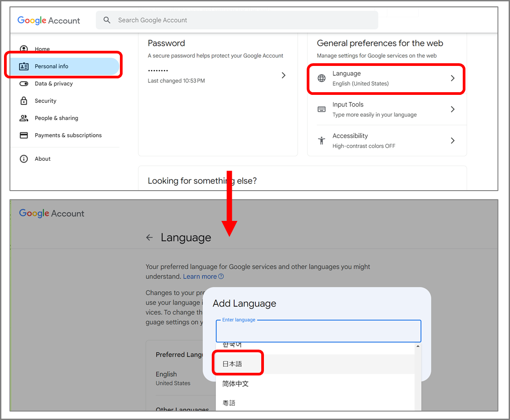Click English United States preferred language
The height and width of the screenshot is (420, 510).
coord(173,379)
